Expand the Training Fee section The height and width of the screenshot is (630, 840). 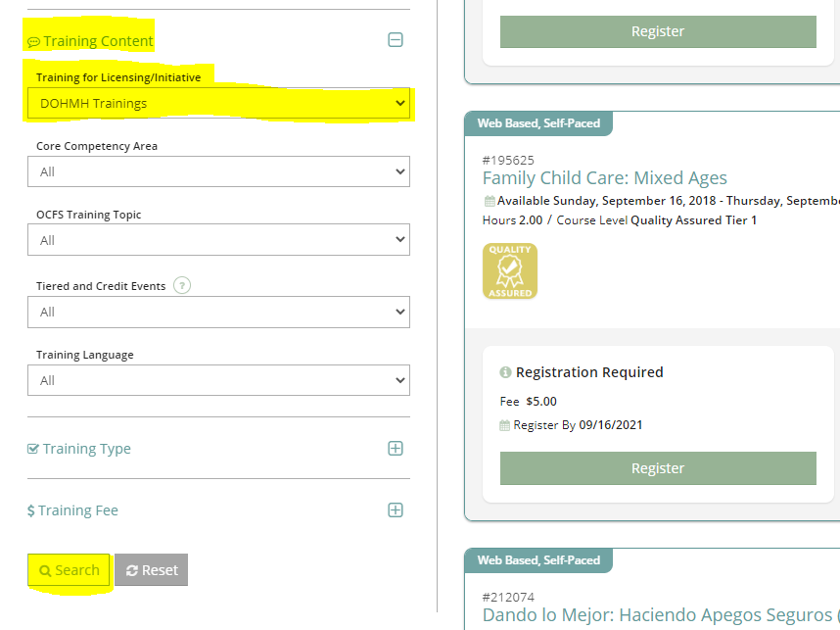tap(396, 509)
